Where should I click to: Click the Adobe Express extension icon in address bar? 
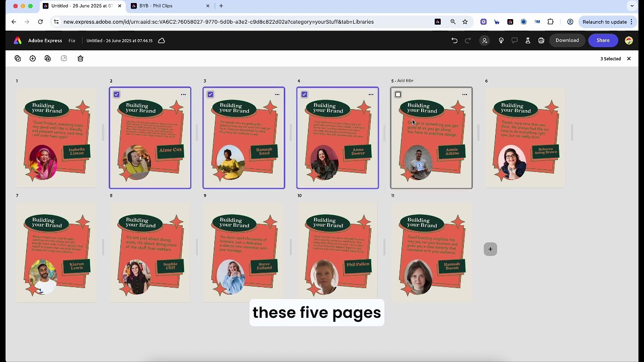[x=438, y=22]
